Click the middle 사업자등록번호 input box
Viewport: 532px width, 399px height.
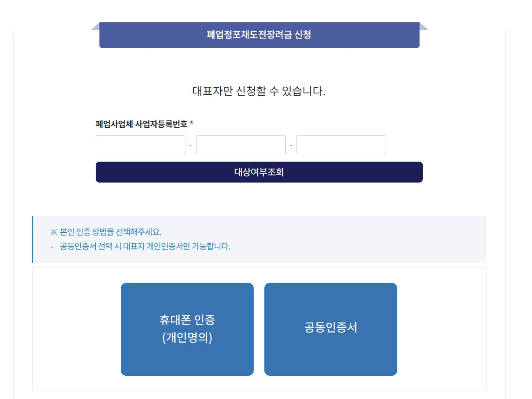click(241, 144)
